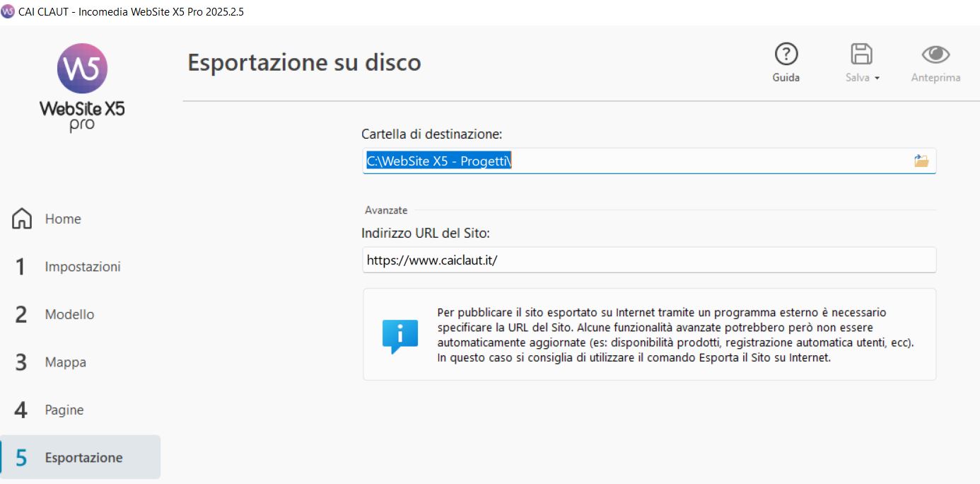Open step 1 Impostazioni
The image size is (980, 484).
[x=81, y=267]
